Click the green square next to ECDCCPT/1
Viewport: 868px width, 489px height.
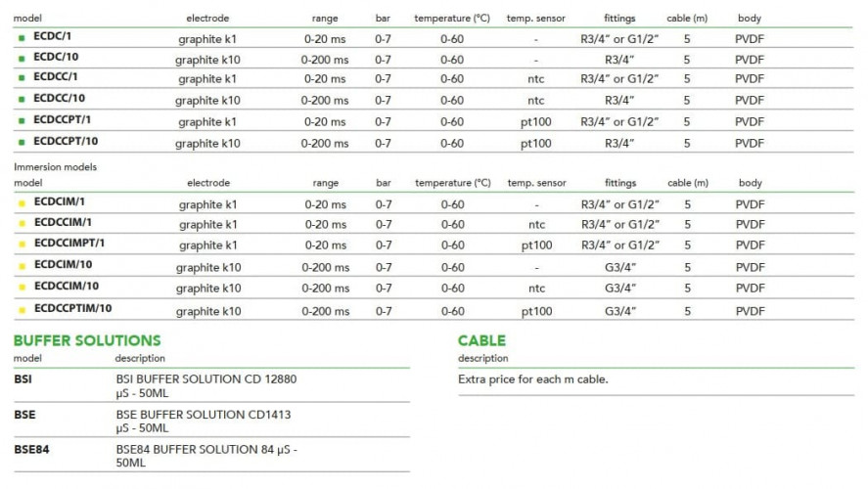(22, 120)
